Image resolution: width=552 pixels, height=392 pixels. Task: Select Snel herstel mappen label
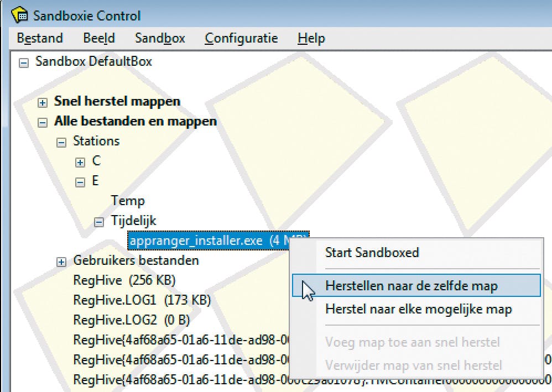coord(117,101)
